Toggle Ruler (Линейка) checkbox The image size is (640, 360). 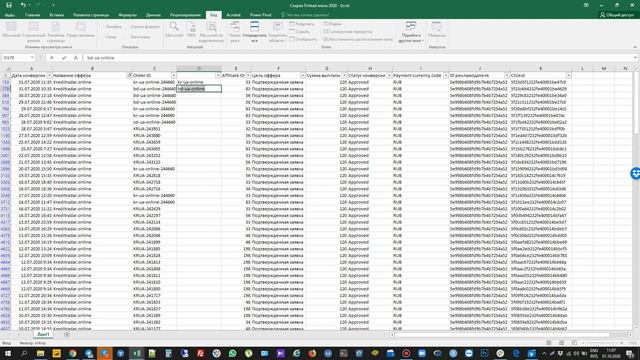pos(112,27)
